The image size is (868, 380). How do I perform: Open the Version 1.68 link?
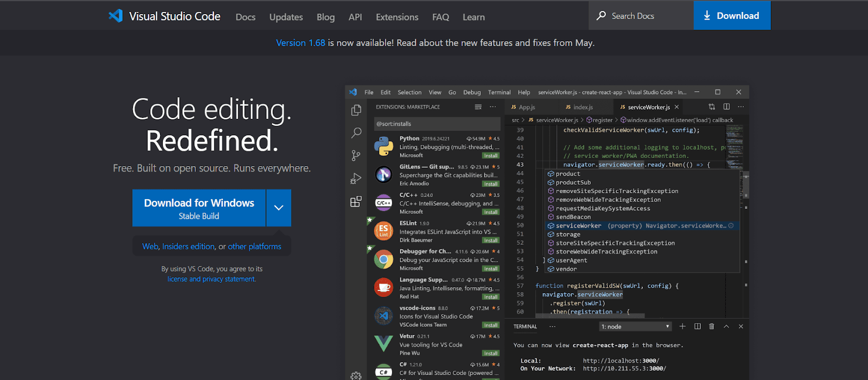(x=301, y=43)
